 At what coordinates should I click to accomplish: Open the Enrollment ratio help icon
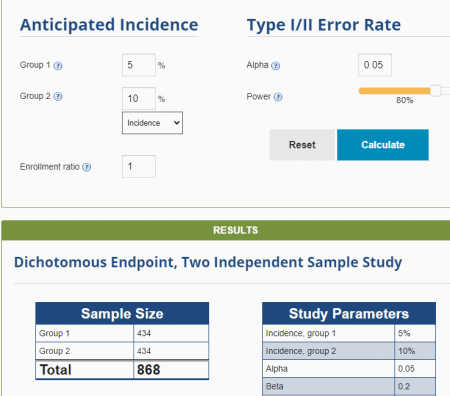tap(86, 167)
